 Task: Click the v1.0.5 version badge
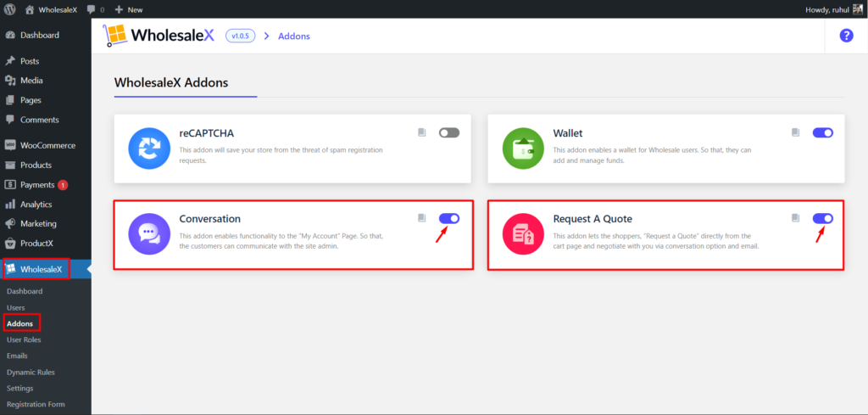(x=240, y=36)
